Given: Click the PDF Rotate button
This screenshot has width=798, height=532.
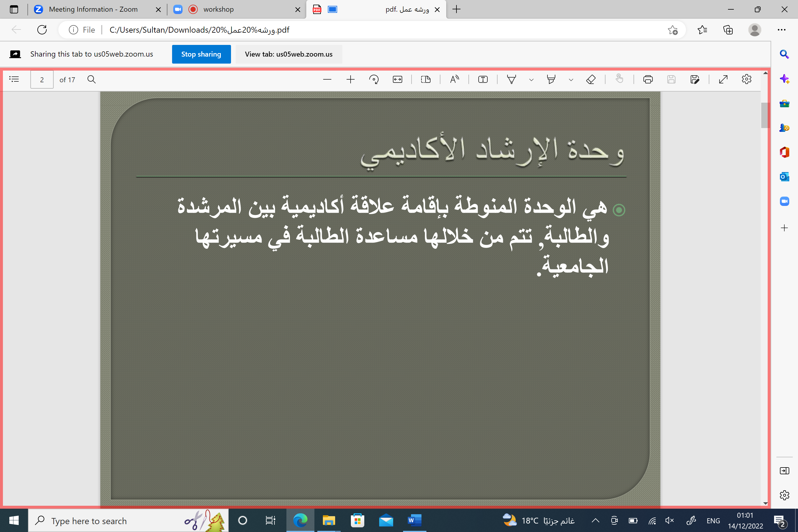Looking at the screenshot, I should point(374,79).
